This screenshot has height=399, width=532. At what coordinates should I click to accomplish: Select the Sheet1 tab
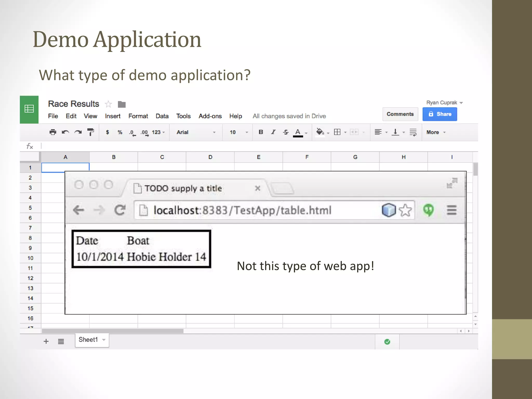click(88, 340)
